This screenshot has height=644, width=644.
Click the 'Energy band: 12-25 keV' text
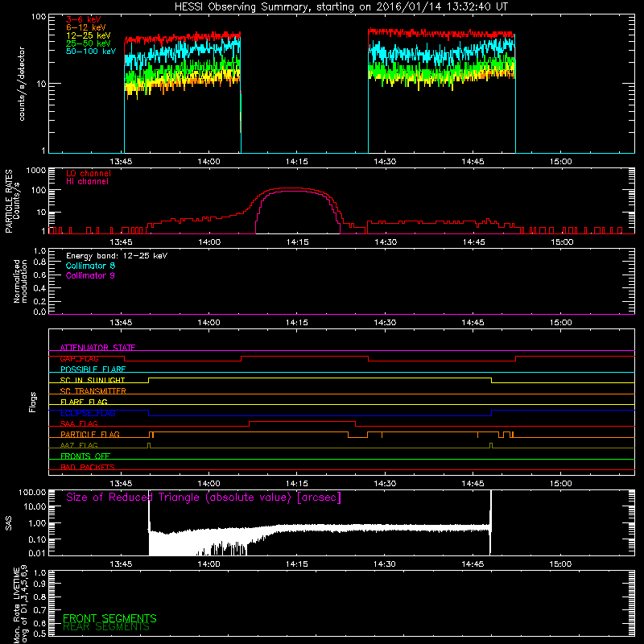click(117, 256)
